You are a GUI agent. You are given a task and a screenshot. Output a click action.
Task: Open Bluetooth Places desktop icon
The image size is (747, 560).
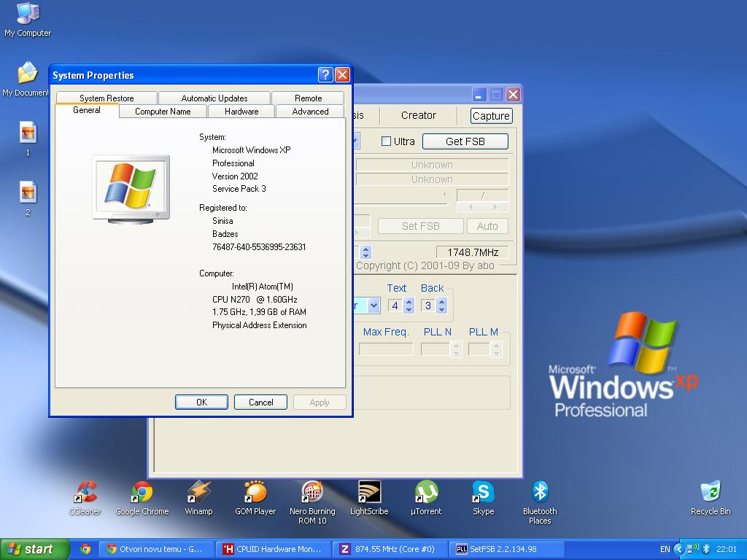tap(540, 503)
